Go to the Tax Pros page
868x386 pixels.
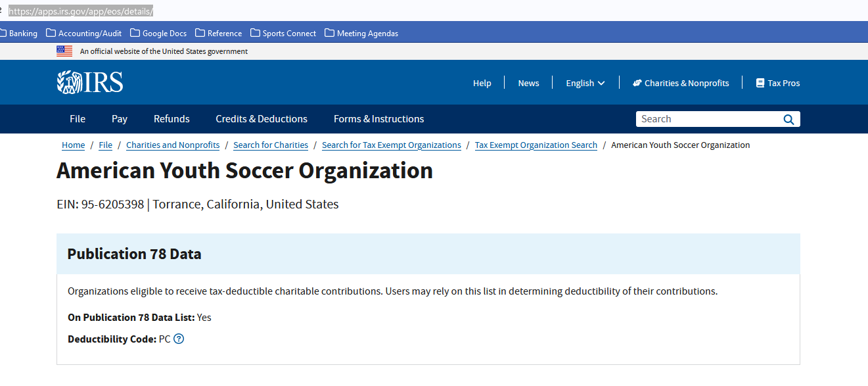click(778, 83)
